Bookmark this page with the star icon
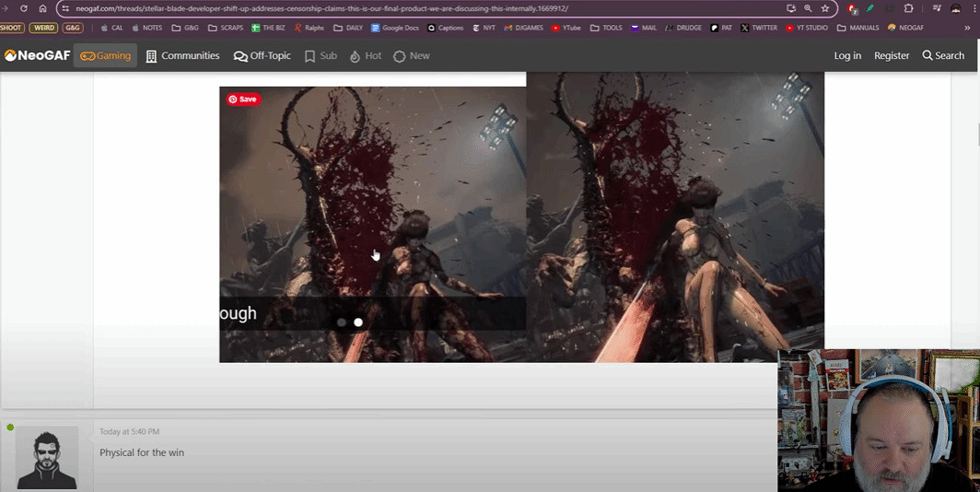Screen dimensions: 980x492 pos(825,8)
